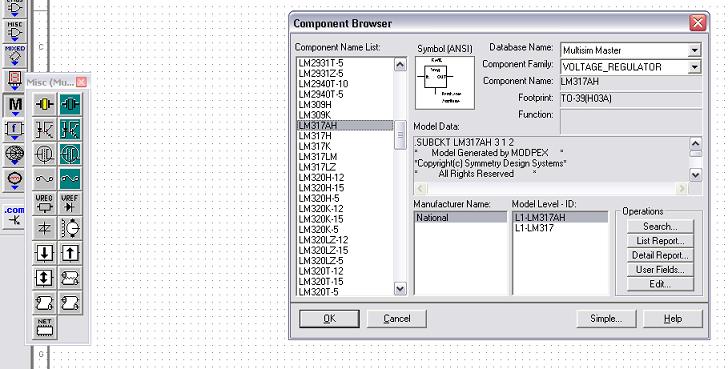Open the VREF voltage reference family
Screen dimensions: 728x369
70,204
